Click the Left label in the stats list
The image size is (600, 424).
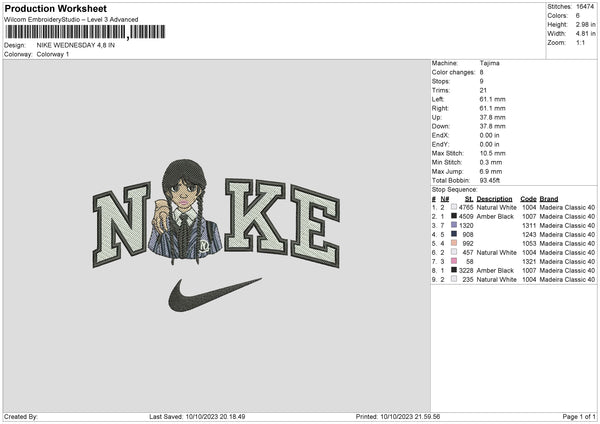pos(438,99)
